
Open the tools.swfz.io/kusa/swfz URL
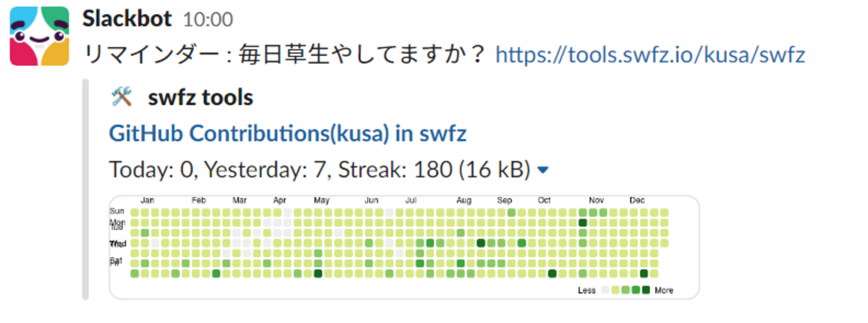[x=650, y=55]
